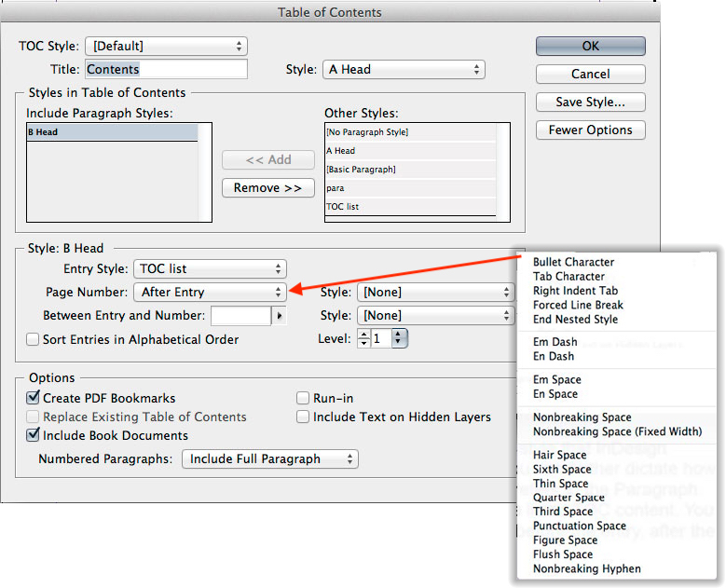This screenshot has height=588, width=726.
Task: Enable Sort Entries in Alphabetical Order
Action: (34, 340)
